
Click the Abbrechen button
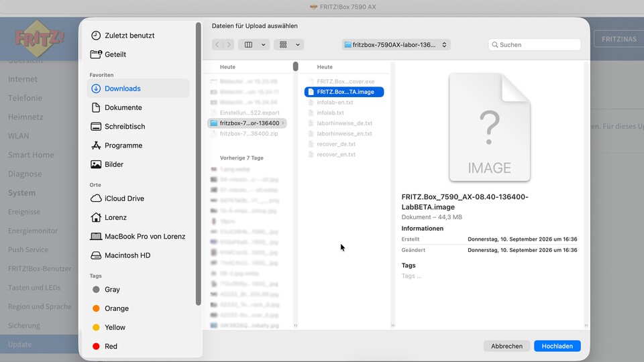[x=507, y=346]
